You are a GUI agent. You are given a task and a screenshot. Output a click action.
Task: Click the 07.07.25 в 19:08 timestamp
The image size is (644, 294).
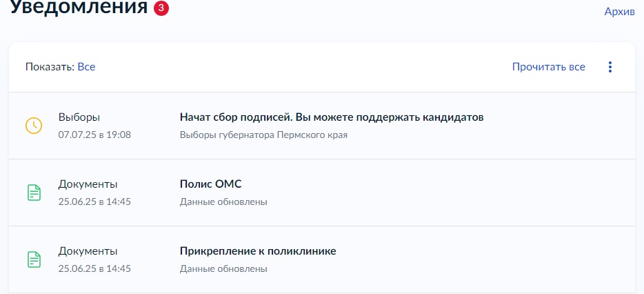point(94,135)
